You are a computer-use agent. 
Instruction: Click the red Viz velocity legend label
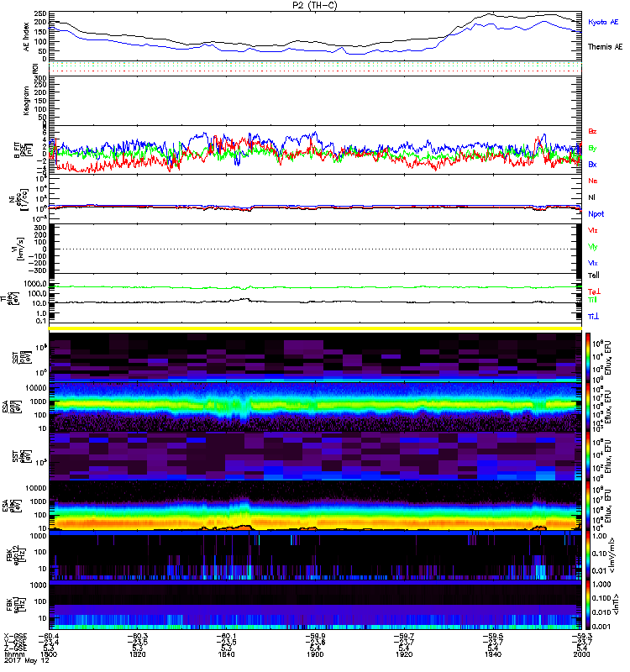(x=592, y=230)
